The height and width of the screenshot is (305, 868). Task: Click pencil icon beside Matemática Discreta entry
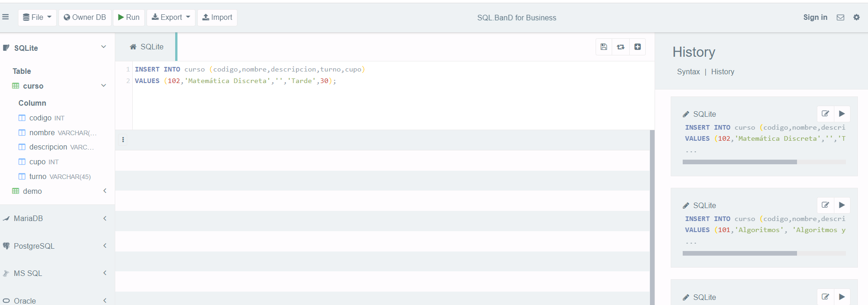[686, 114]
